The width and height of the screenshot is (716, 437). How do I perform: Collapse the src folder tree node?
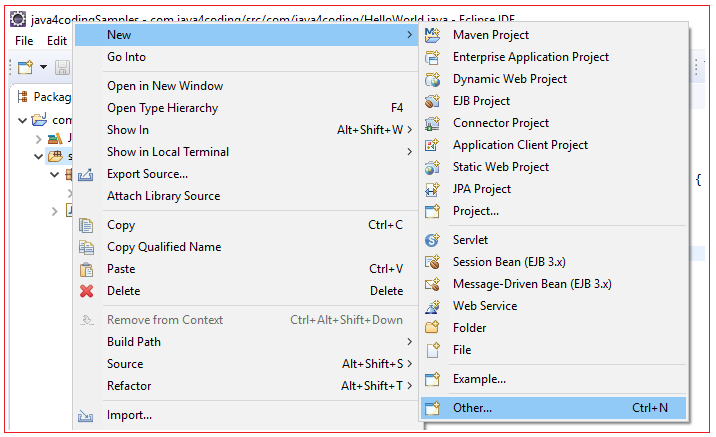pyautogui.click(x=39, y=157)
